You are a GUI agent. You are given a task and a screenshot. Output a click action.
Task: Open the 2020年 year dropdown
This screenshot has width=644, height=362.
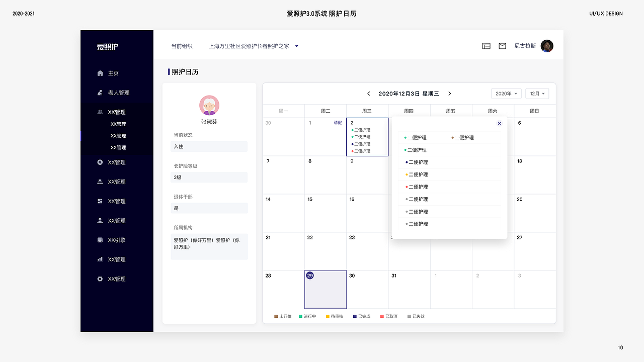coord(506,94)
